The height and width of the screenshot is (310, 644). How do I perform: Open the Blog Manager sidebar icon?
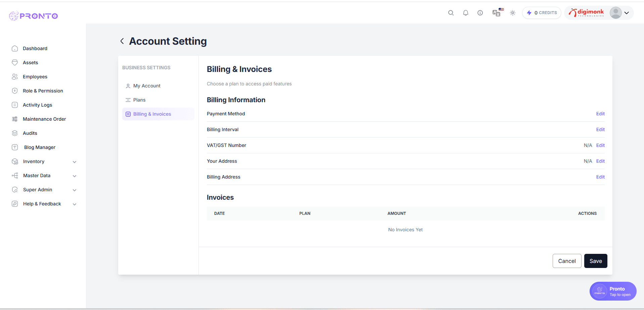15,147
